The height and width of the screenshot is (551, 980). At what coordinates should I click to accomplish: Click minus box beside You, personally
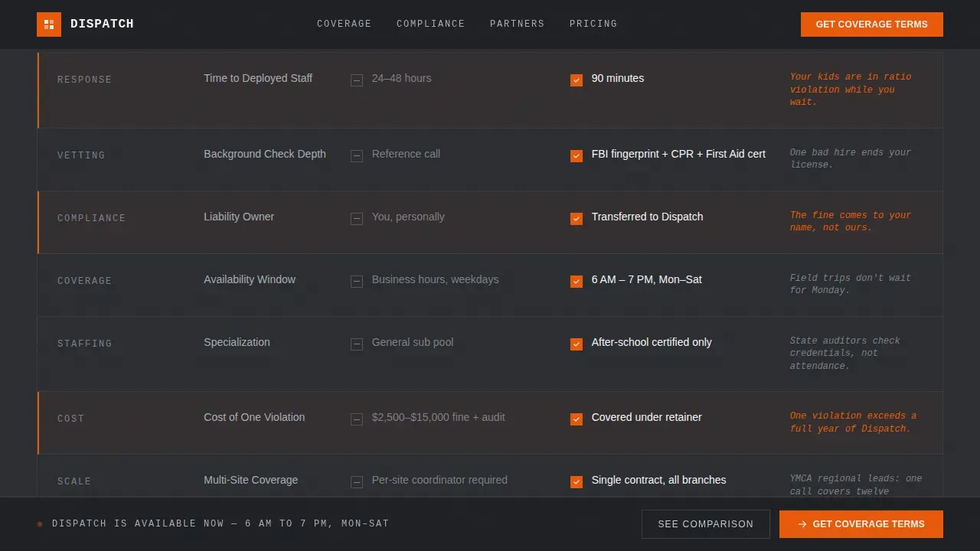coord(357,218)
